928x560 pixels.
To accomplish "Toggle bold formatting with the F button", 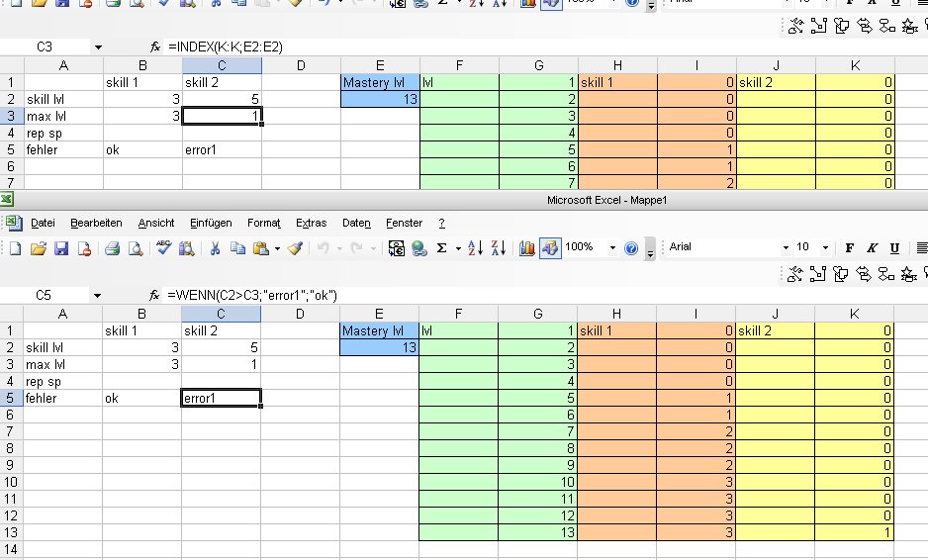I will [849, 247].
